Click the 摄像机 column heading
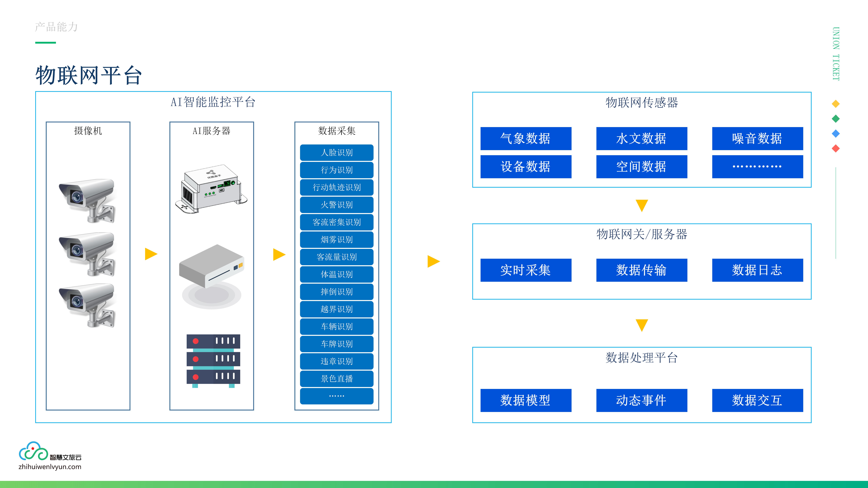Image resolution: width=868 pixels, height=488 pixels. click(x=88, y=131)
